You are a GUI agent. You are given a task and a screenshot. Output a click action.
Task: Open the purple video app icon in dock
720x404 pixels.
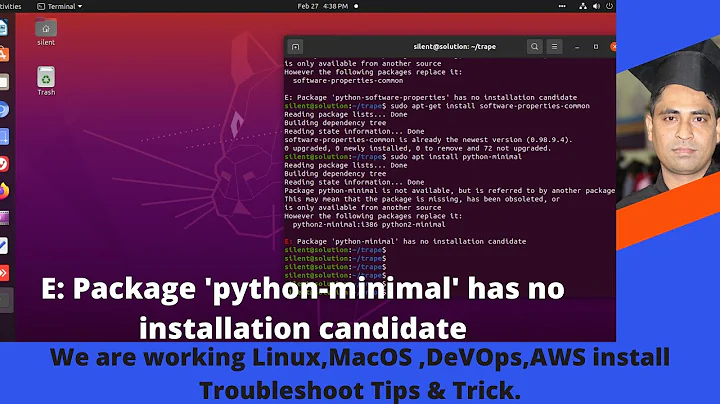(x=4, y=219)
